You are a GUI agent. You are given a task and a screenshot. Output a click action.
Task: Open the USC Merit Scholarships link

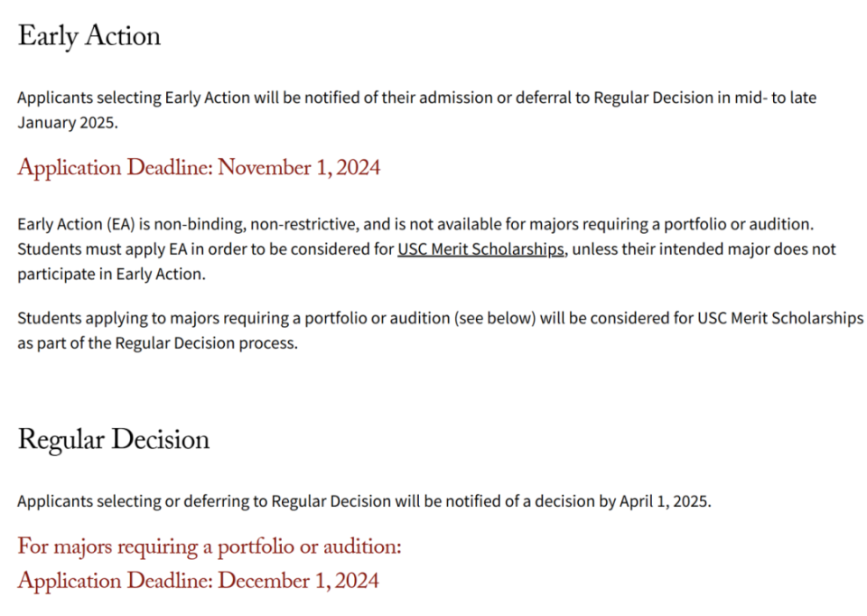[x=480, y=249]
